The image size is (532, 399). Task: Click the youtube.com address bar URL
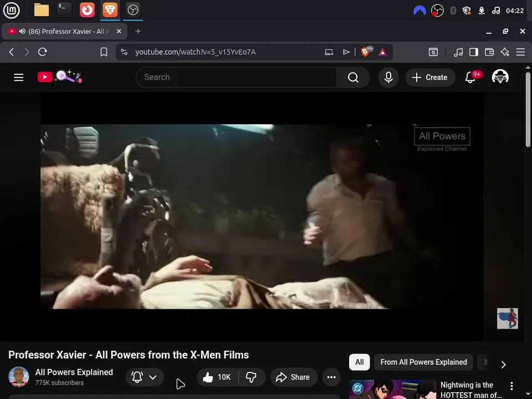coord(196,52)
